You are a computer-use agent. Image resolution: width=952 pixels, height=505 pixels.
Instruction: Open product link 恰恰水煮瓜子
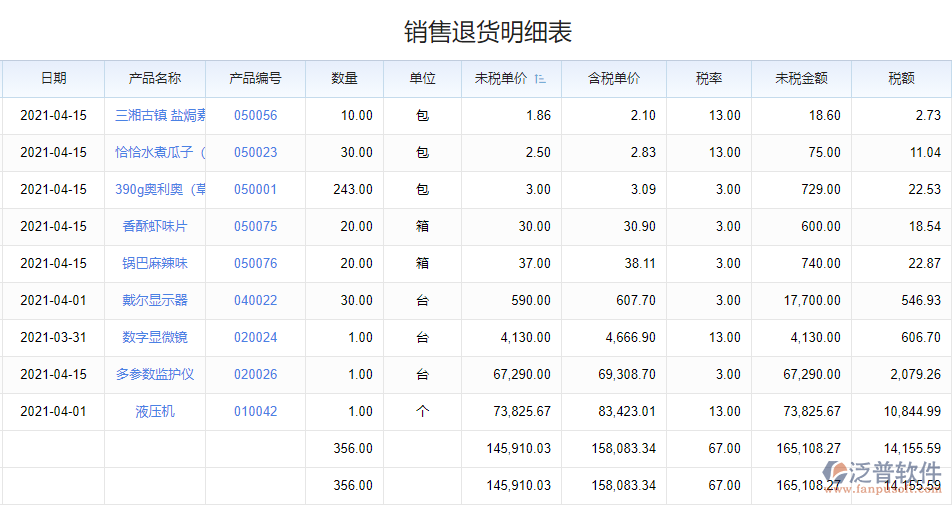(160, 153)
